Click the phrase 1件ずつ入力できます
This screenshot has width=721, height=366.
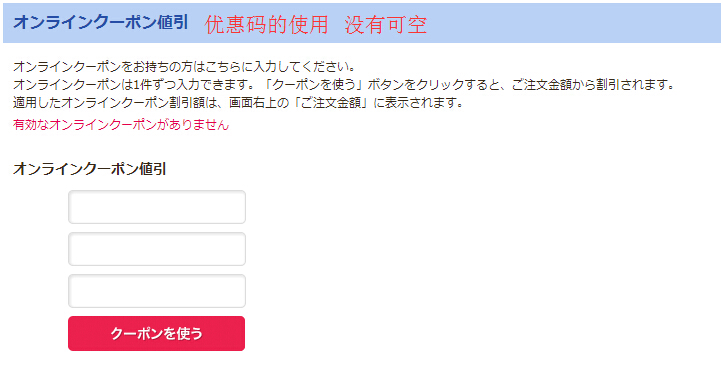point(184,85)
